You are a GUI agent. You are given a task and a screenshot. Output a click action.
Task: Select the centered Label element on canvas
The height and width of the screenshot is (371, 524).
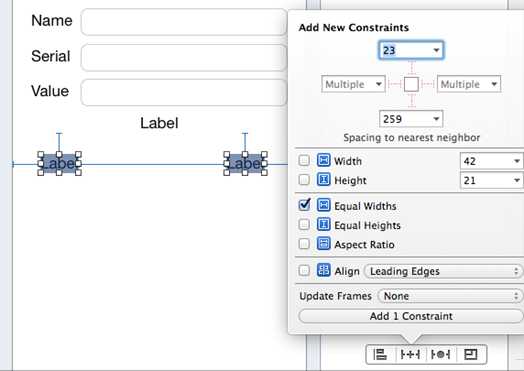pos(159,123)
